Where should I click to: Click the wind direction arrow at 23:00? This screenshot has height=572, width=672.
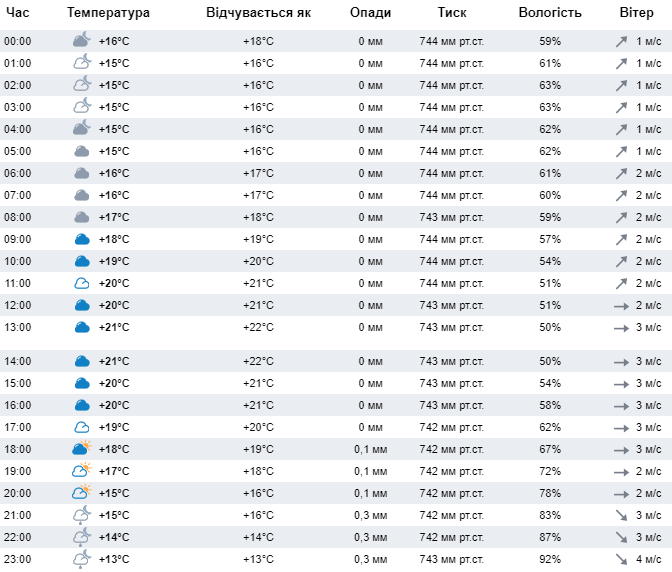tap(622, 559)
